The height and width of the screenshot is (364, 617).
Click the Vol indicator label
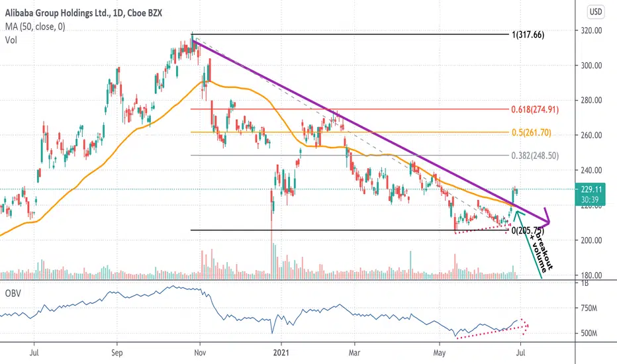click(11, 40)
